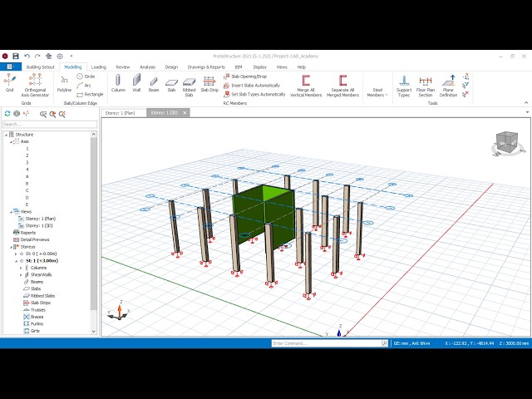Viewport: 532px width, 399px height.
Task: Collapse the St: 1 (+3.00m) storey
Action: (16, 261)
